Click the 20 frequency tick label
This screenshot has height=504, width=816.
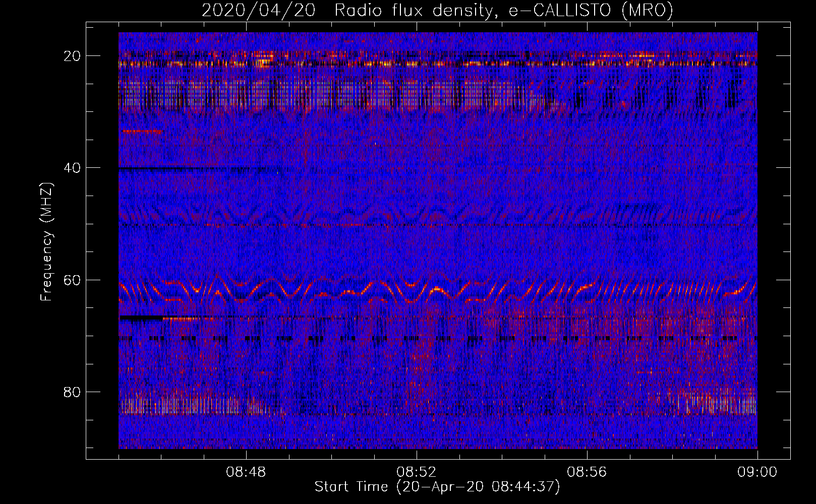click(x=73, y=56)
